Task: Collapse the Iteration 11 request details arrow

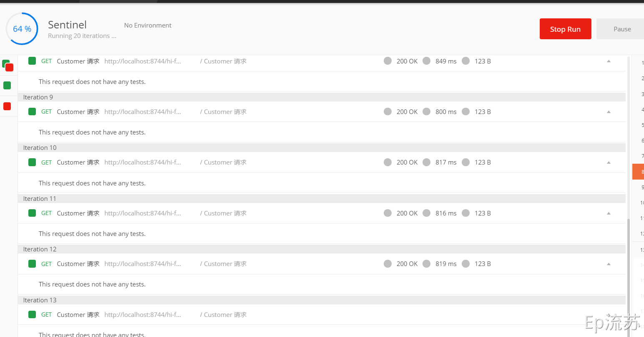Action: [609, 213]
